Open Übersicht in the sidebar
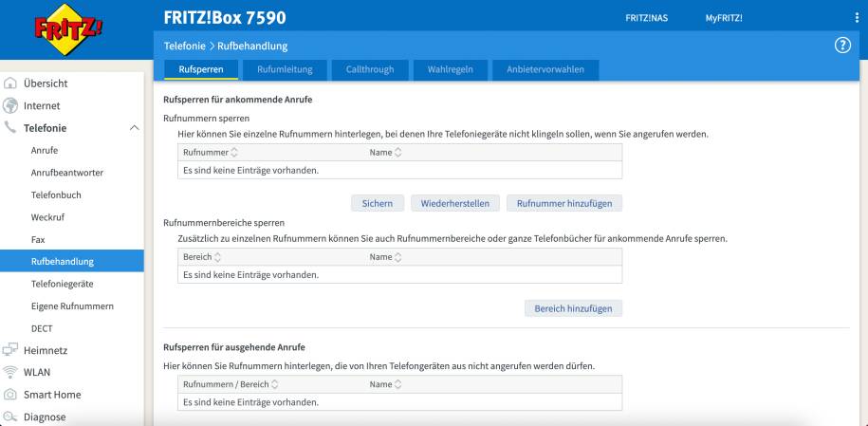The image size is (868, 426). point(46,83)
